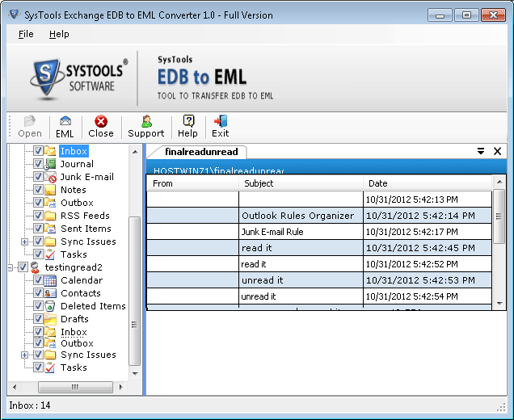Sort by the Date column header

pos(428,183)
